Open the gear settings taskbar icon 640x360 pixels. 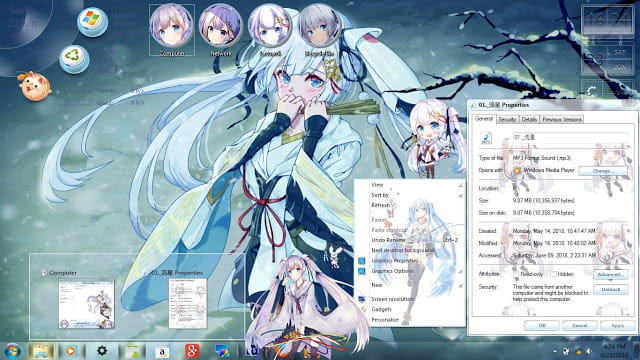102,351
